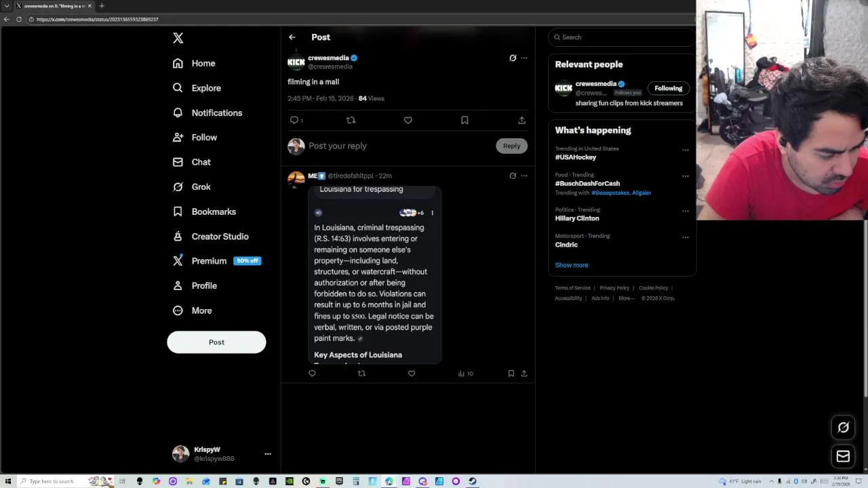Click the @tiredofshitppl username
The width and height of the screenshot is (868, 488).
[x=351, y=176]
